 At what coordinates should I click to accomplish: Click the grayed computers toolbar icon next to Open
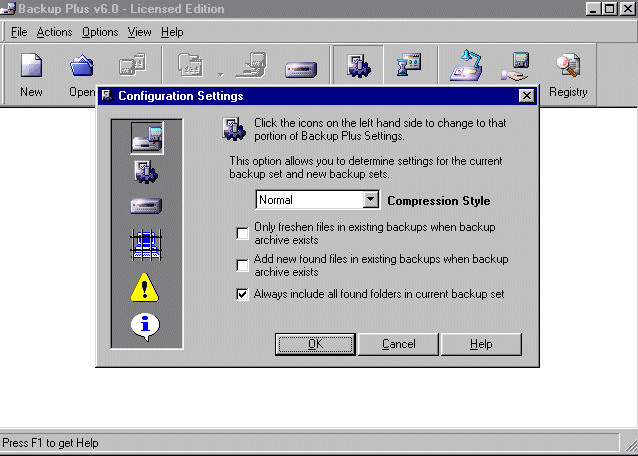point(132,64)
